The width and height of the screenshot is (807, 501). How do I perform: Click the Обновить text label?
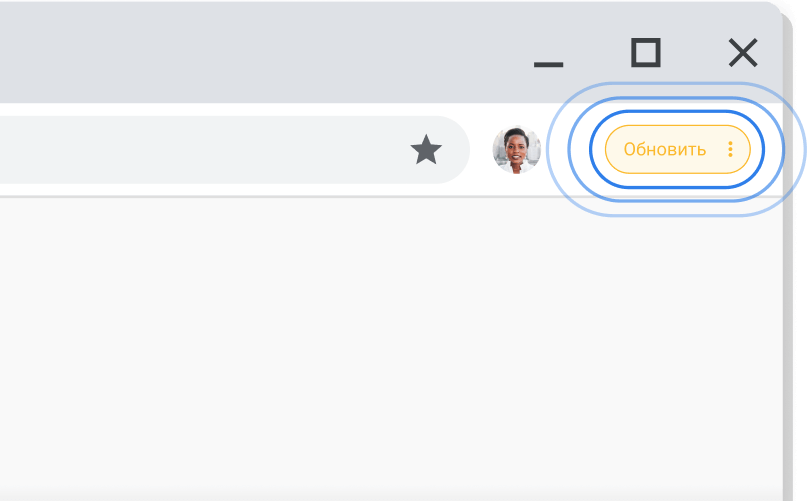pyautogui.click(x=664, y=150)
